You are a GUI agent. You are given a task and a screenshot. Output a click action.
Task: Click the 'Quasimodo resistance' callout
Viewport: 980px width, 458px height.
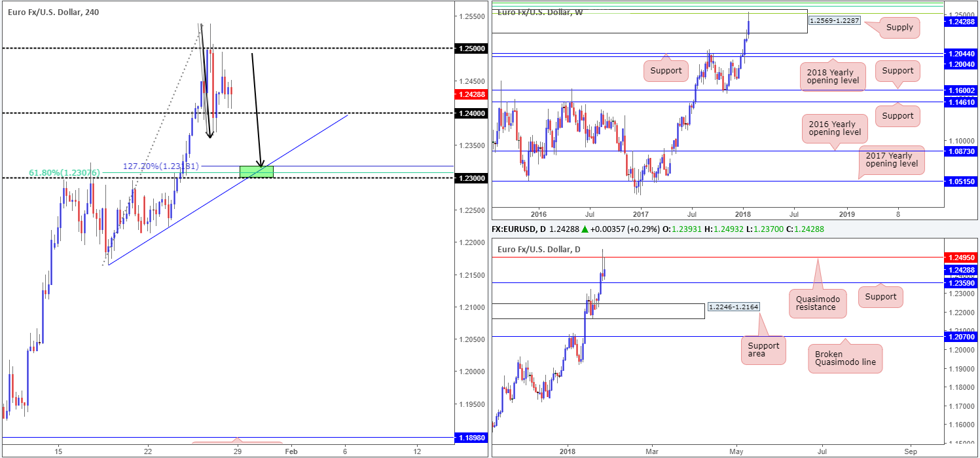[818, 305]
